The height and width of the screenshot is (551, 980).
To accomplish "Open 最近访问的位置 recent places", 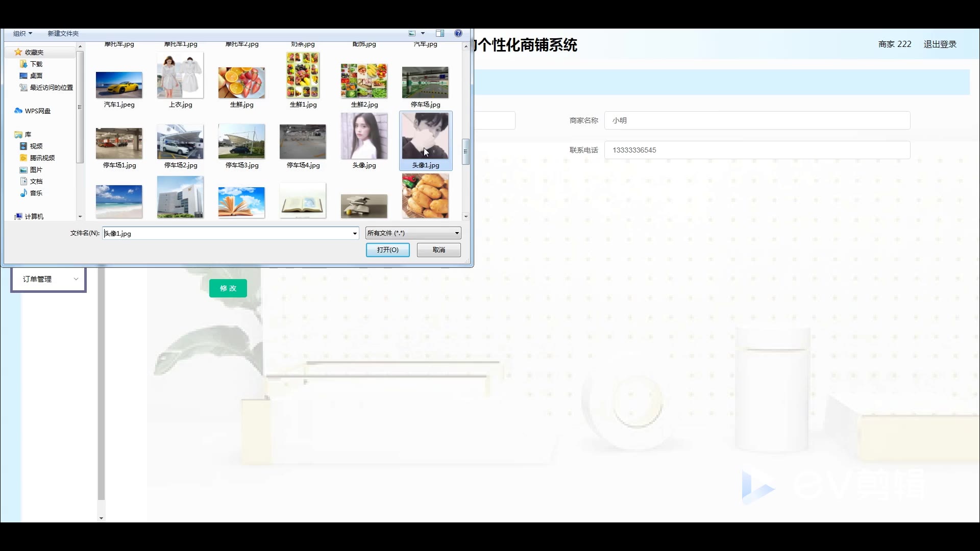I will [x=51, y=87].
